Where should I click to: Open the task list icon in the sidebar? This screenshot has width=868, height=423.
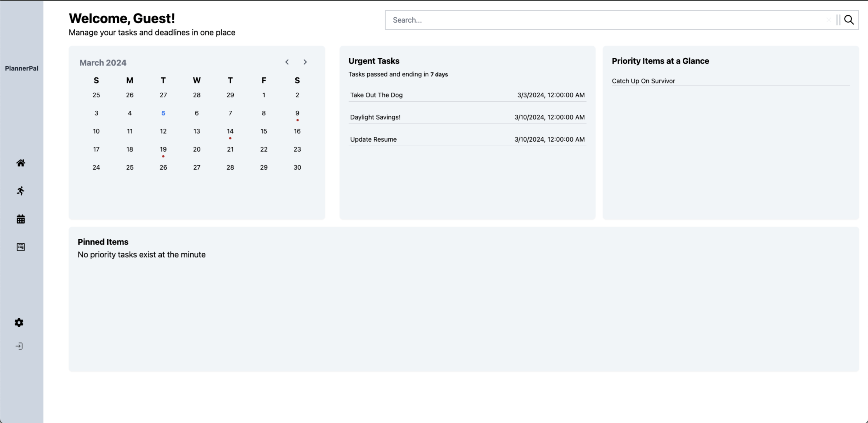tap(21, 247)
